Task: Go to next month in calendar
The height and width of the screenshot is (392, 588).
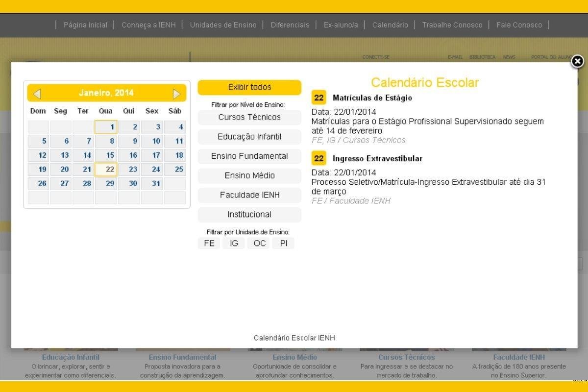Action: coord(176,94)
